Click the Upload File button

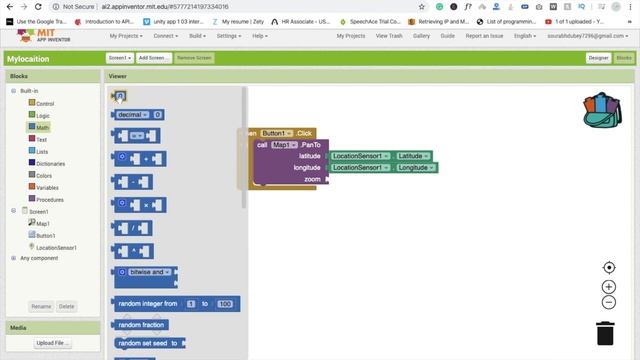tap(52, 343)
